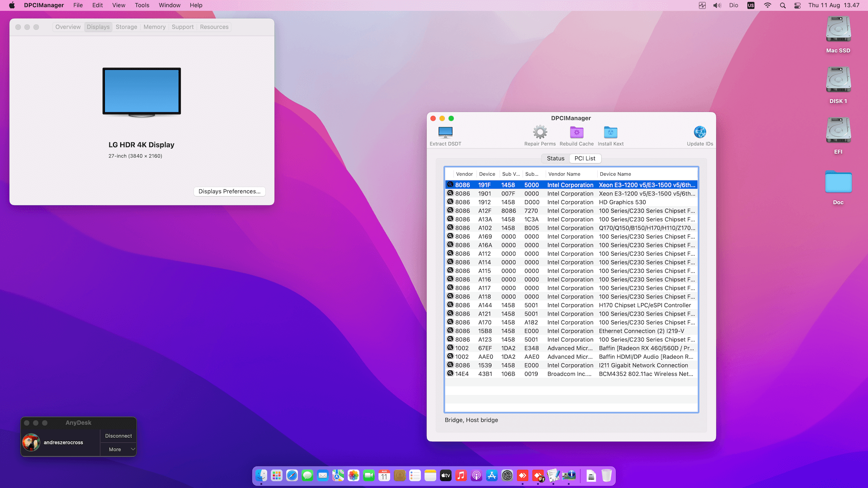Sort PCI list by Vendor column

[x=465, y=174]
